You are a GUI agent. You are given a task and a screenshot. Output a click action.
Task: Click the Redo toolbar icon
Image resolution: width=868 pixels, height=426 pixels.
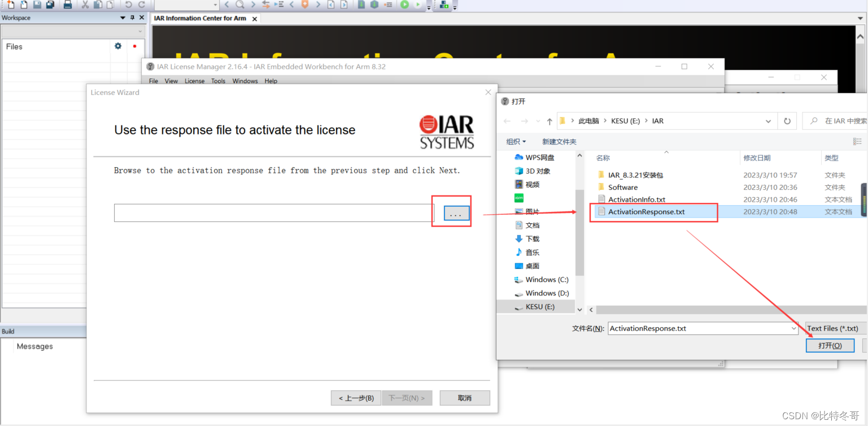coord(142,5)
